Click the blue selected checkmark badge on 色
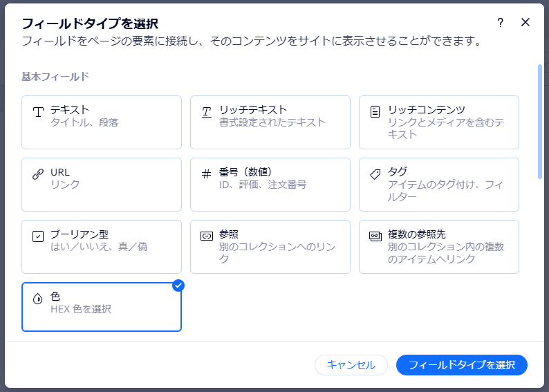Screen dimensions: 549x392 pos(178,286)
